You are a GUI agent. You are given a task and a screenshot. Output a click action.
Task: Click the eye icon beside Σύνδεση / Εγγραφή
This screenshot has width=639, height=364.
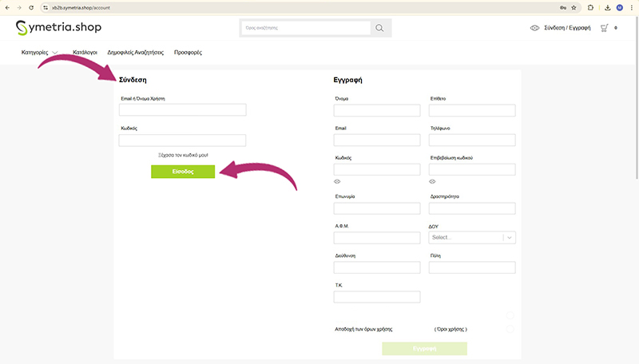click(x=534, y=28)
